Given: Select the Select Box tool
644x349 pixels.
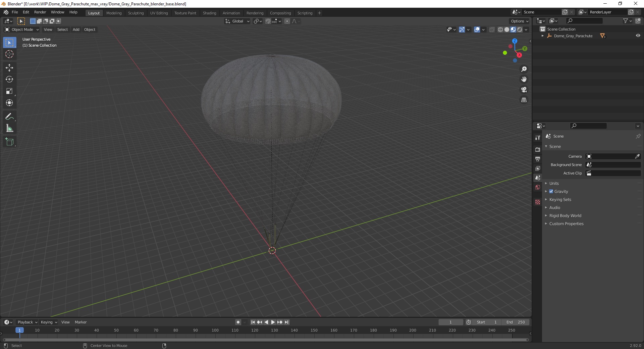Looking at the screenshot, I should [x=9, y=43].
